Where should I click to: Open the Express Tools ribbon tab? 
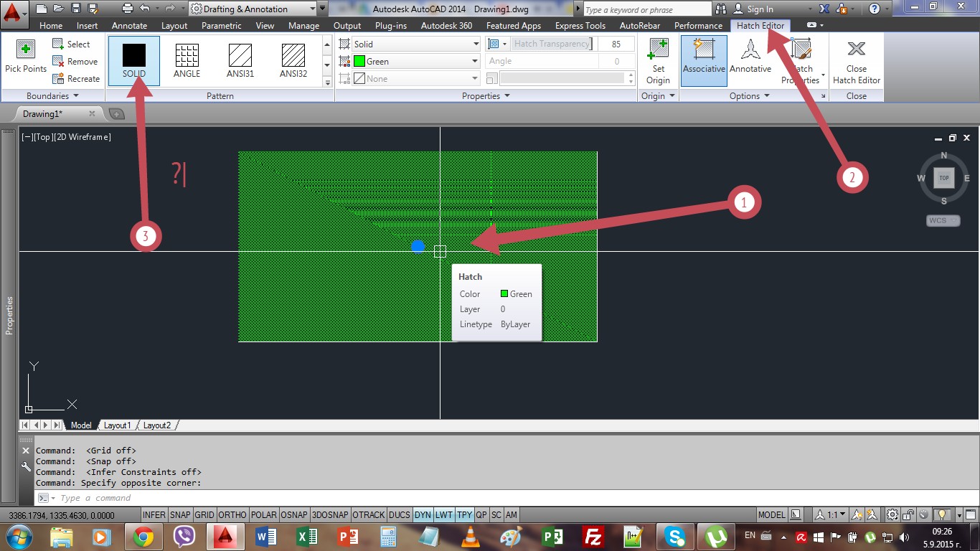[x=580, y=25]
